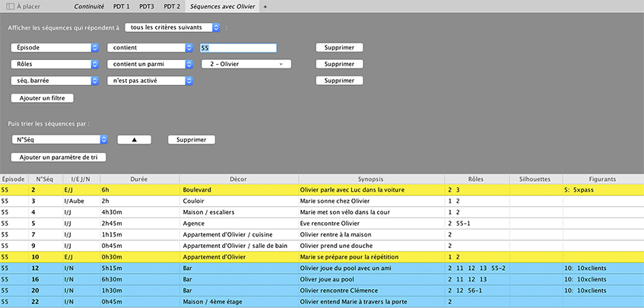
Task: Open the 'n'est pas activé' dropdown
Action: 150,81
